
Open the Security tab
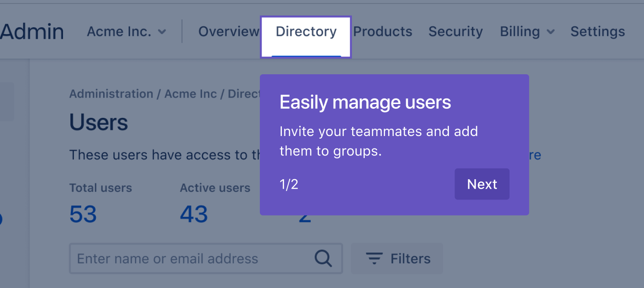455,32
